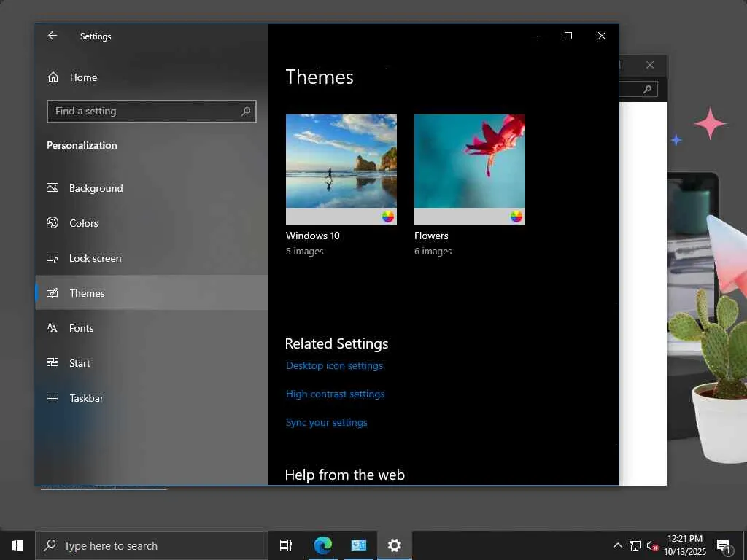Click the color wheel on Windows 10 theme
The image size is (747, 560).
coord(388,217)
